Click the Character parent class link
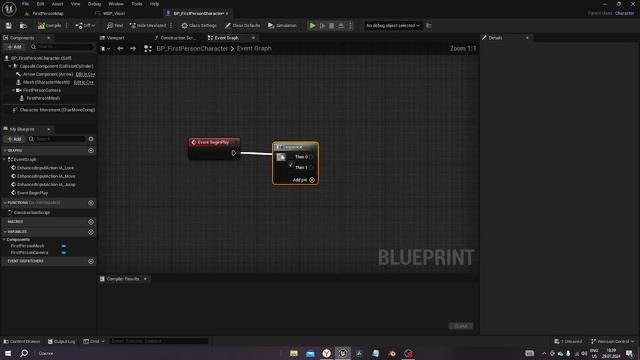 click(x=624, y=13)
